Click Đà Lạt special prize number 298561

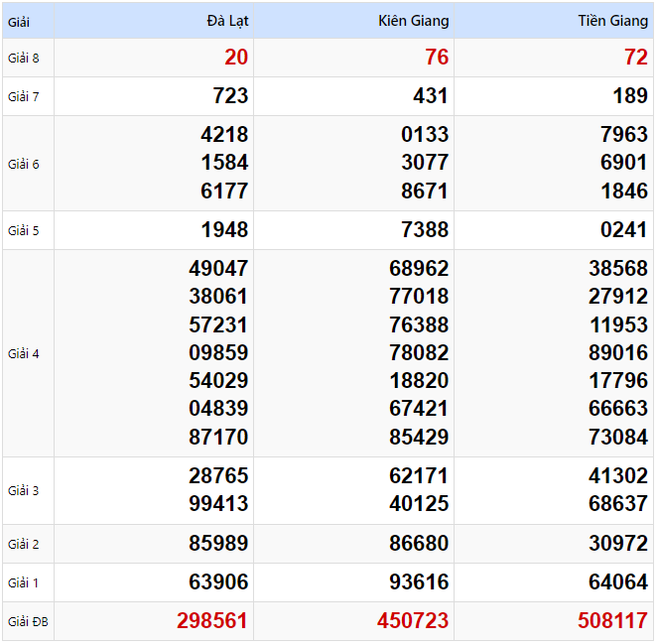(212, 621)
